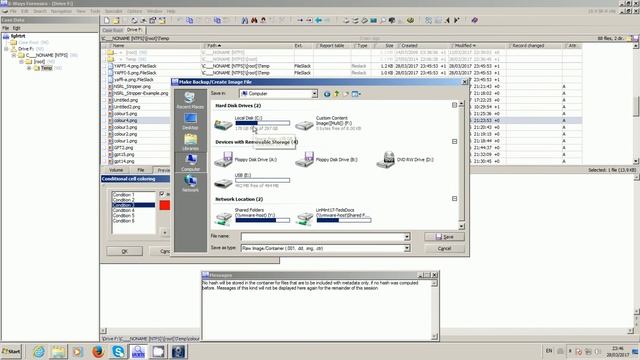This screenshot has width=640, height=360.
Task: Click the red color swatch for Condition 3
Action: click(165, 205)
